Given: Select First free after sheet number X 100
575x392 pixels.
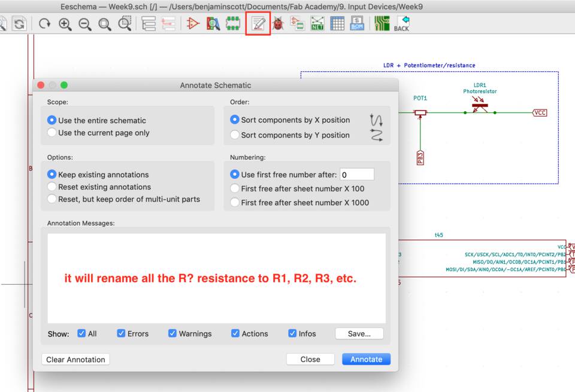Looking at the screenshot, I should [298, 189].
